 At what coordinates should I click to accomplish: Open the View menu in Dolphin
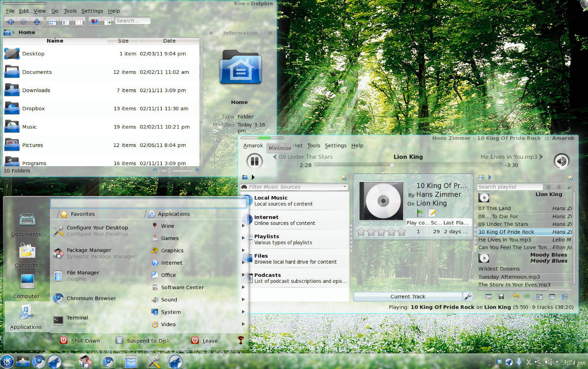point(40,11)
